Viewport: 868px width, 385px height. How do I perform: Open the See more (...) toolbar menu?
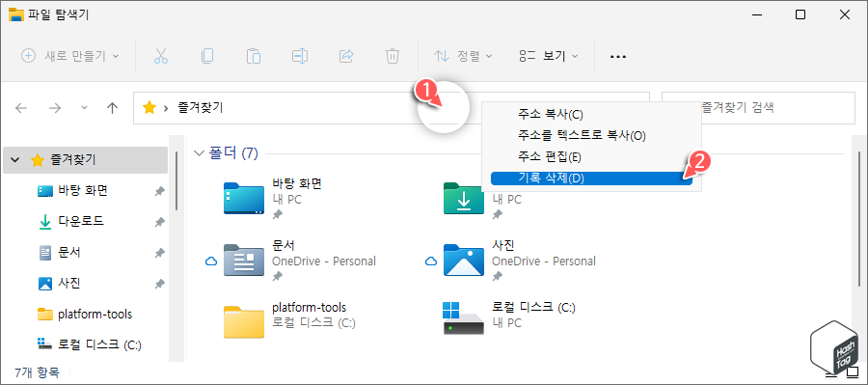(x=618, y=57)
